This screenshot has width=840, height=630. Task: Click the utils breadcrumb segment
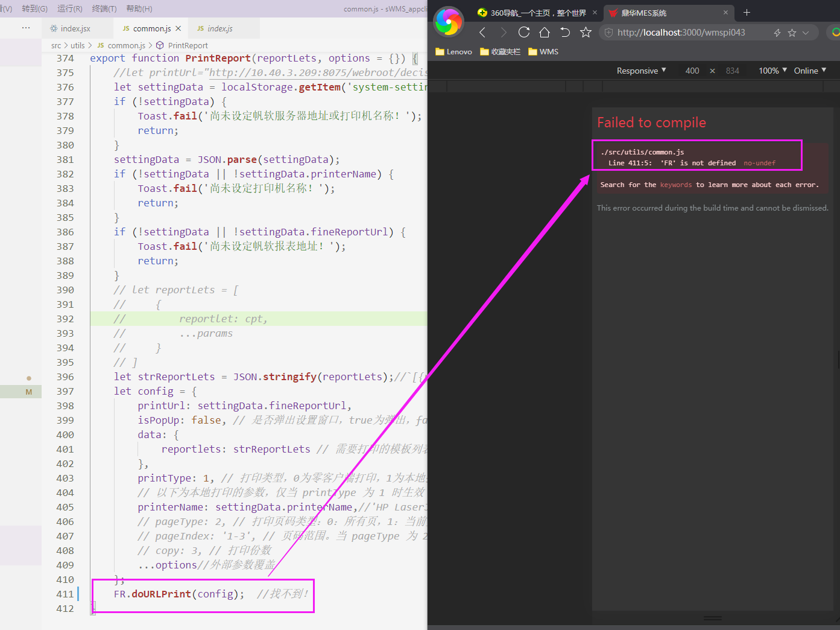pos(78,45)
